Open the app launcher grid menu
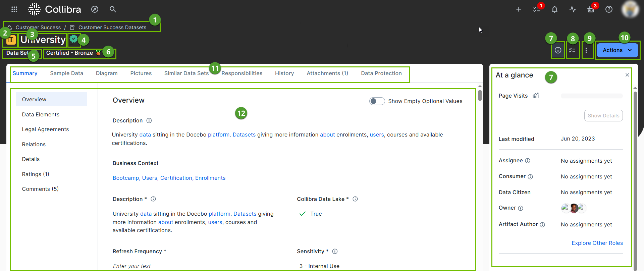The height and width of the screenshot is (271, 644). [14, 9]
